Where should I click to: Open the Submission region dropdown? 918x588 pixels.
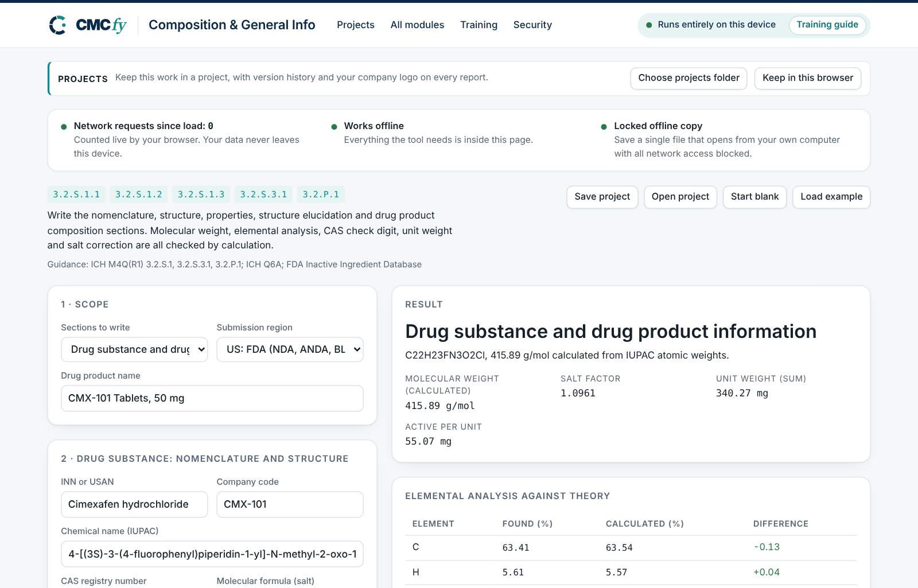click(x=290, y=349)
